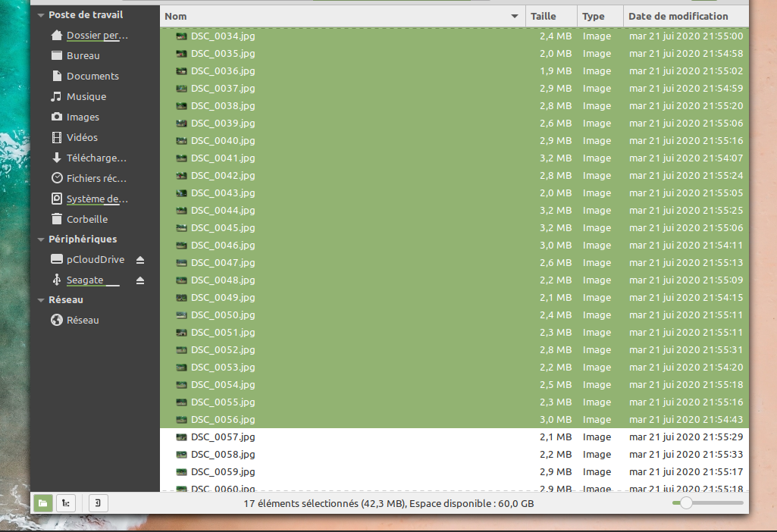Adjust the icon zoom slider
The width and height of the screenshot is (777, 532).
(x=687, y=502)
